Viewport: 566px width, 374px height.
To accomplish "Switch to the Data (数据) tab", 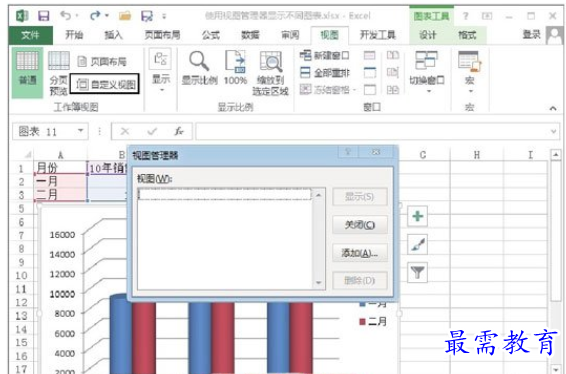I will point(250,35).
